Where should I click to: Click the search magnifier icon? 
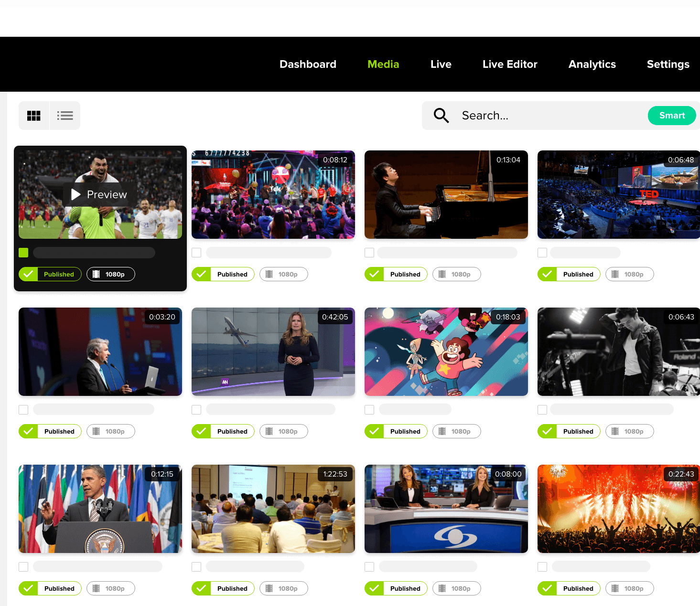pyautogui.click(x=441, y=116)
